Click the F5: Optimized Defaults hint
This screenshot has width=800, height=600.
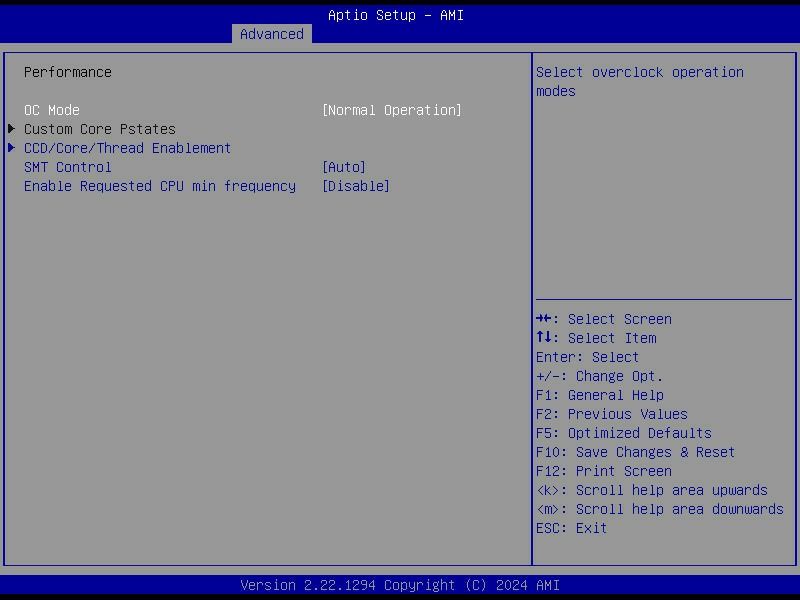[x=623, y=433]
